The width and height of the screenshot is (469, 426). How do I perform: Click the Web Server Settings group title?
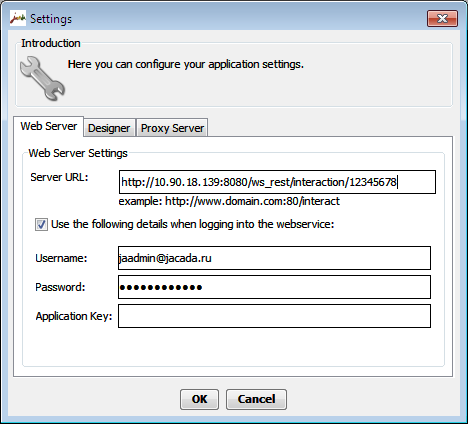pos(78,153)
